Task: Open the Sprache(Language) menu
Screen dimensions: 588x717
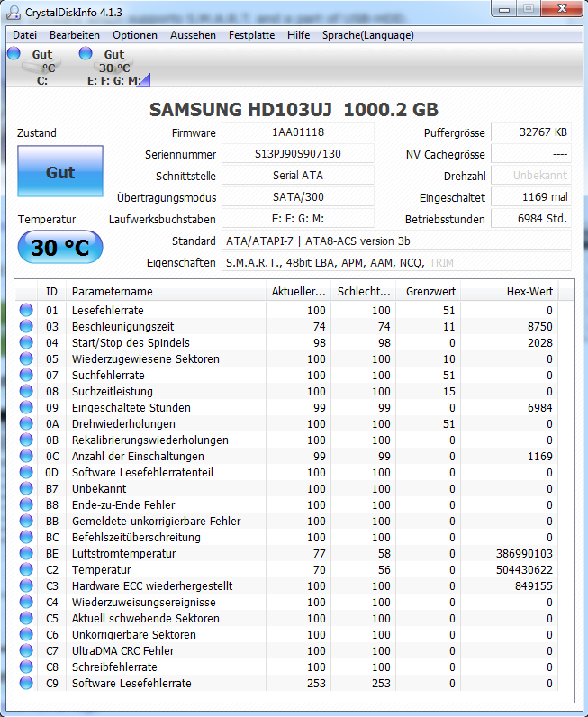Action: [x=368, y=35]
